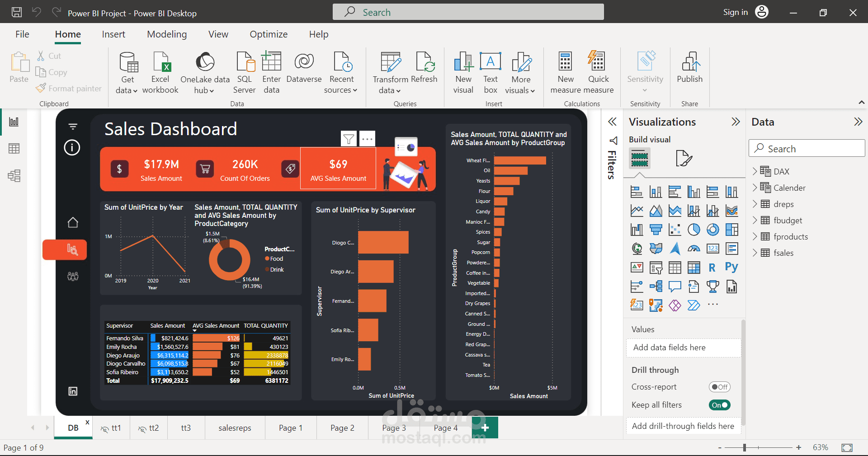This screenshot has width=868, height=456.
Task: Open the Get data dropdown arrow
Action: click(x=135, y=91)
